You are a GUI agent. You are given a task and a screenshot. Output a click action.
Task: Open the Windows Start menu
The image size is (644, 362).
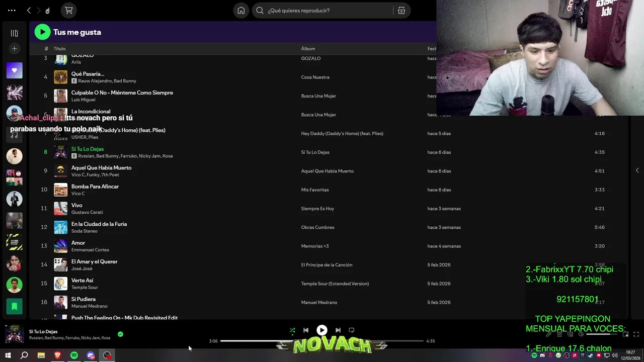(x=8, y=355)
